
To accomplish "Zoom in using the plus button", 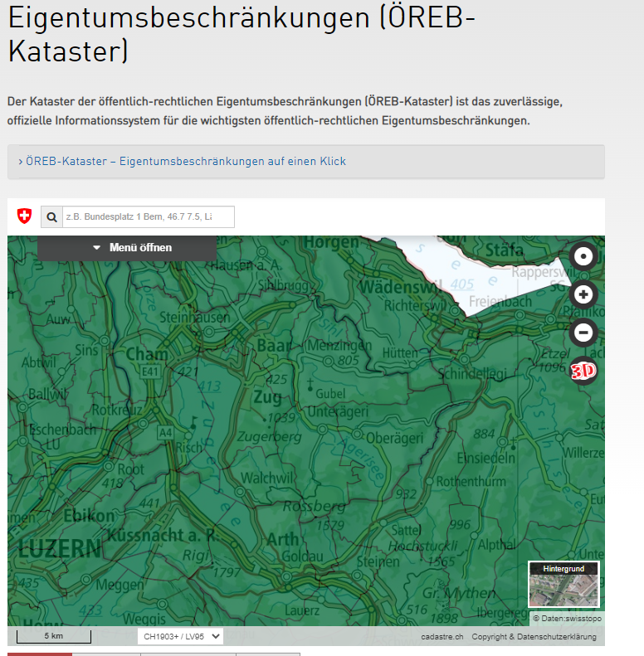I will click(583, 294).
